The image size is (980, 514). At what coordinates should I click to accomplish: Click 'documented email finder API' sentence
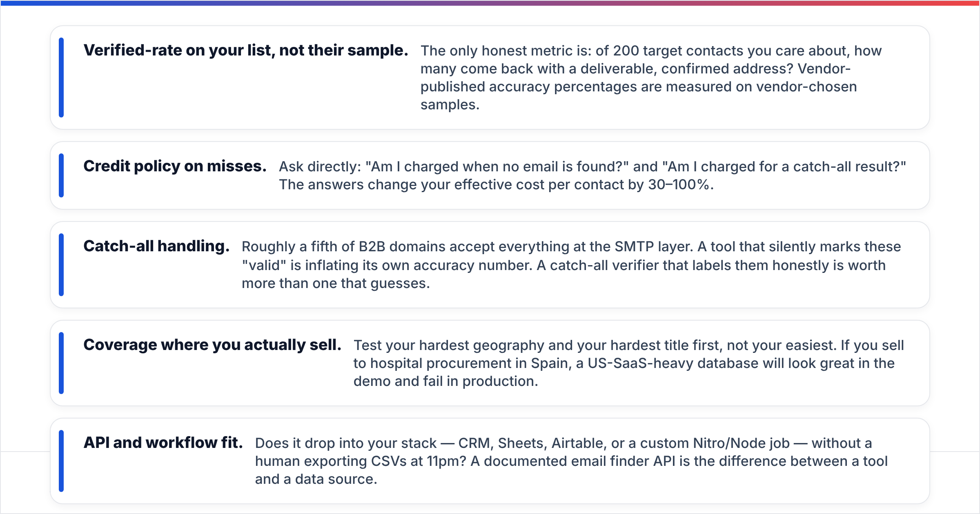click(x=572, y=470)
